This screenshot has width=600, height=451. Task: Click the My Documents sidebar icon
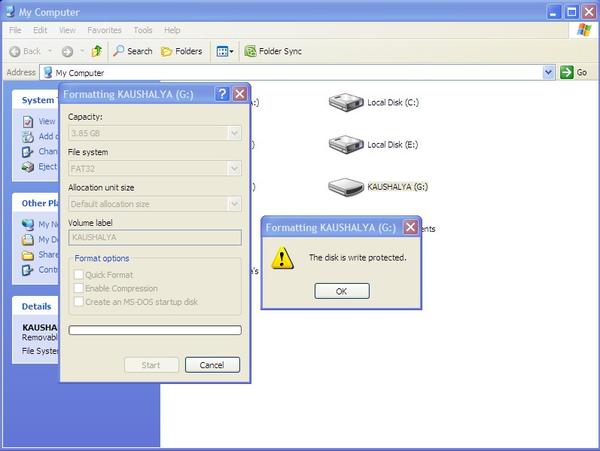(28, 240)
